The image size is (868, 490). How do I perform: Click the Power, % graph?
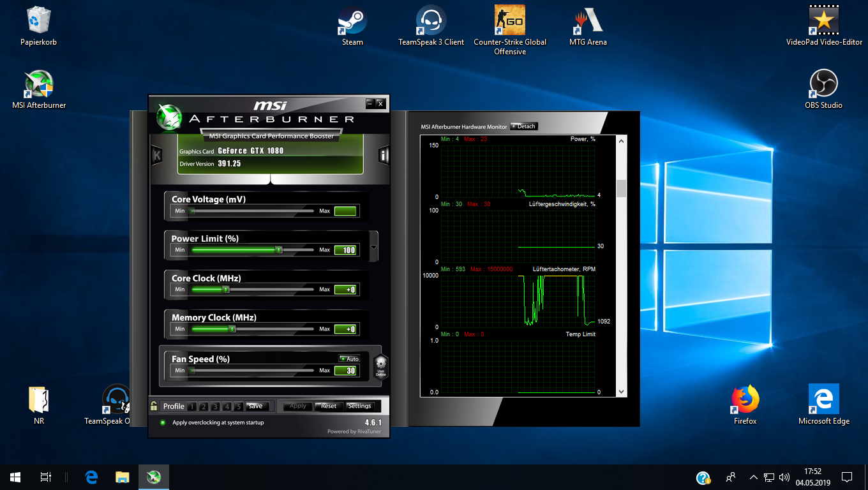(x=518, y=170)
